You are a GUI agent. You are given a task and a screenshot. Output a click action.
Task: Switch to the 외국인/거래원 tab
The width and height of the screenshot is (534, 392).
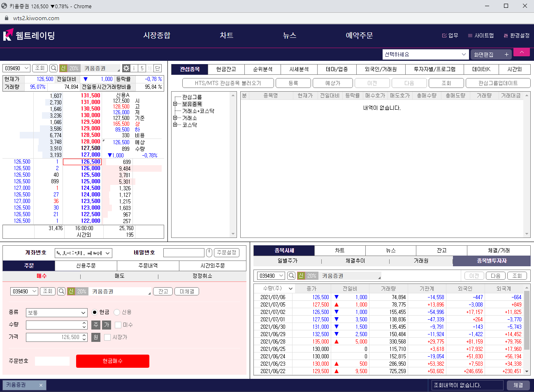381,69
